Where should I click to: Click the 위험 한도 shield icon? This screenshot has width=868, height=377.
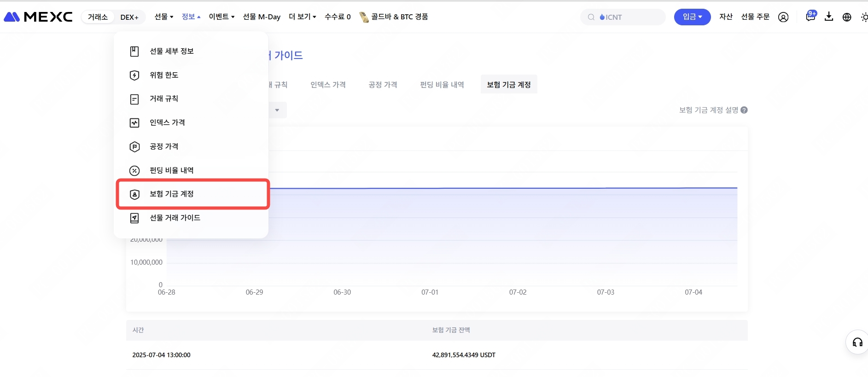[134, 75]
